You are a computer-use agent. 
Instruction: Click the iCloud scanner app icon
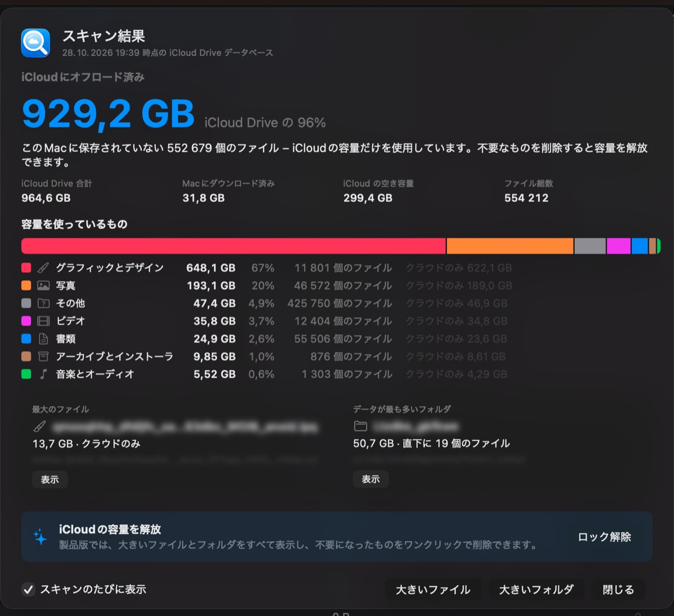click(x=35, y=43)
